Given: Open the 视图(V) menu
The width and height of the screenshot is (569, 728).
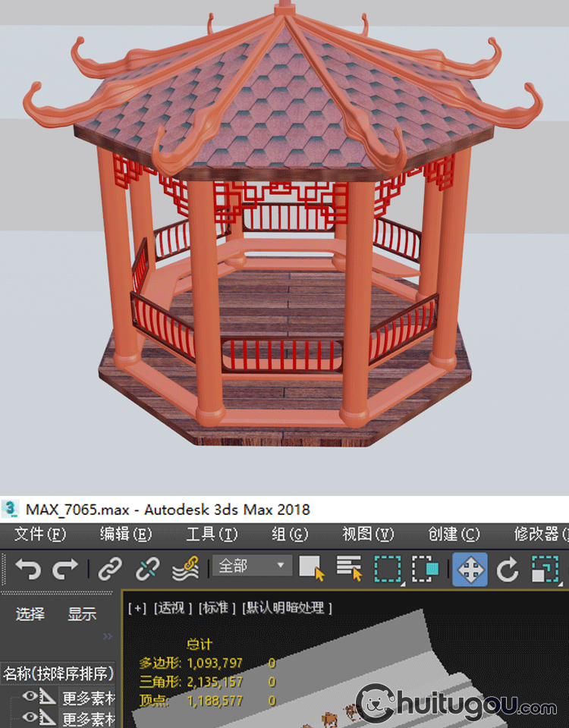Looking at the screenshot, I should (x=368, y=534).
